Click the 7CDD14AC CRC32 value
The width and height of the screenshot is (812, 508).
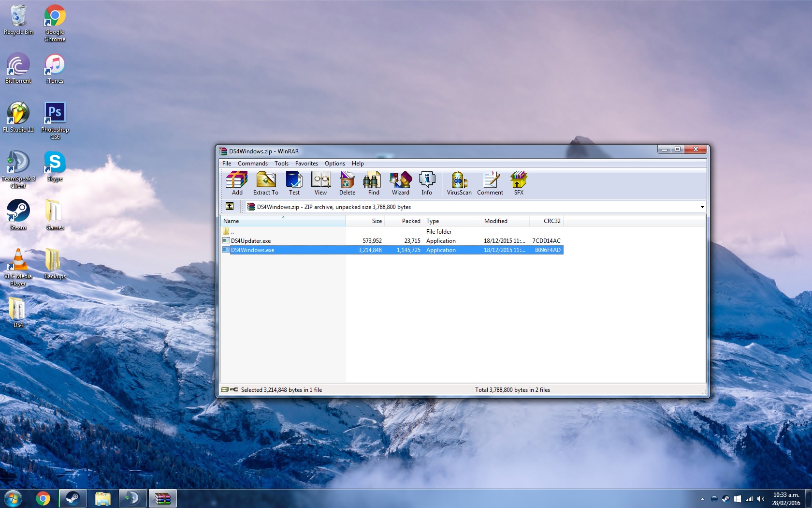click(x=546, y=241)
